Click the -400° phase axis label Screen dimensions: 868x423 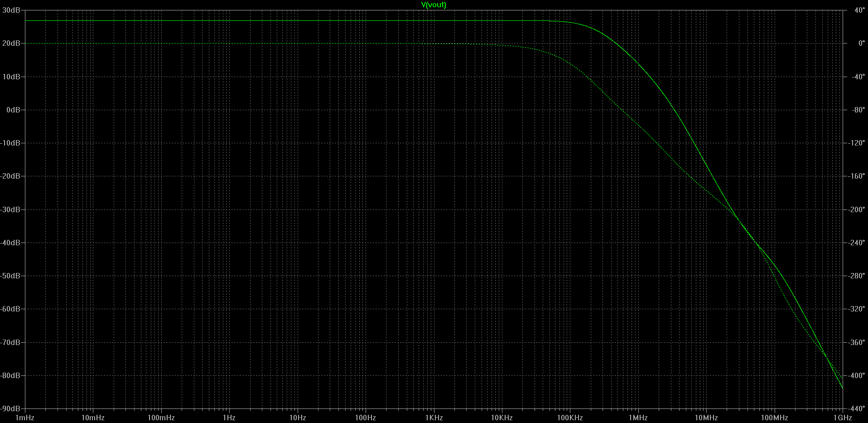pyautogui.click(x=856, y=375)
